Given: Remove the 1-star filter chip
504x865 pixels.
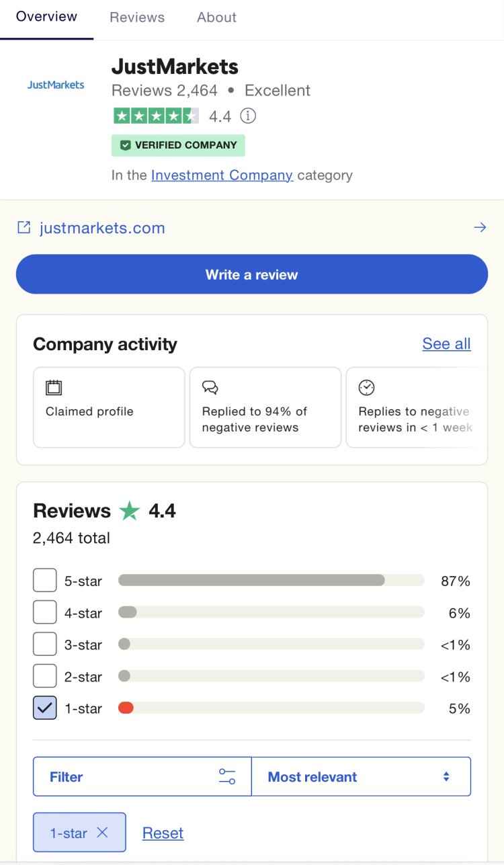Looking at the screenshot, I should click(x=102, y=832).
